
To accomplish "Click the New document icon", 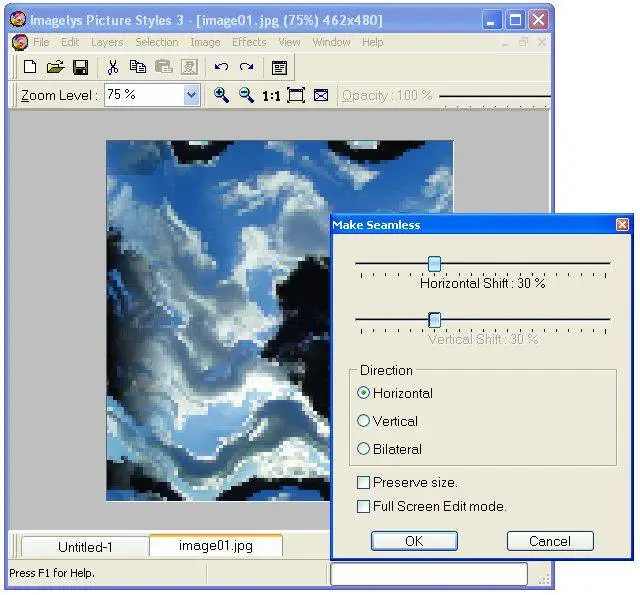I will (30, 67).
